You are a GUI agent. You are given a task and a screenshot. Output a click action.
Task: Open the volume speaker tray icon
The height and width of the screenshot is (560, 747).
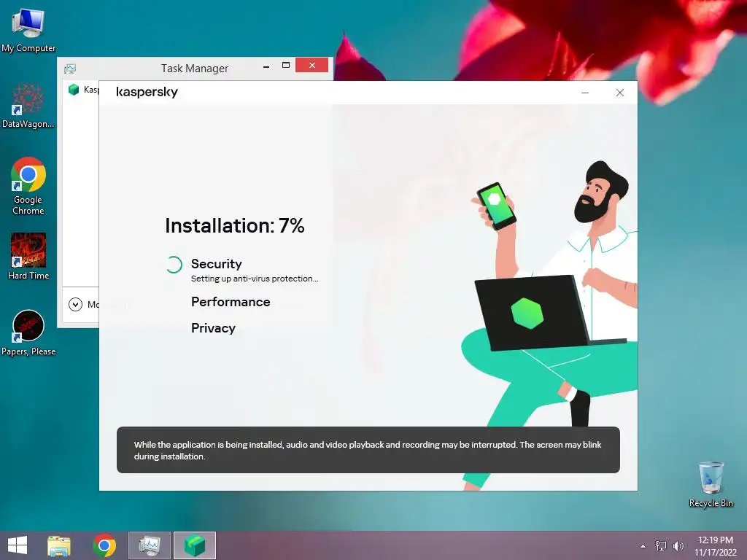[678, 545]
